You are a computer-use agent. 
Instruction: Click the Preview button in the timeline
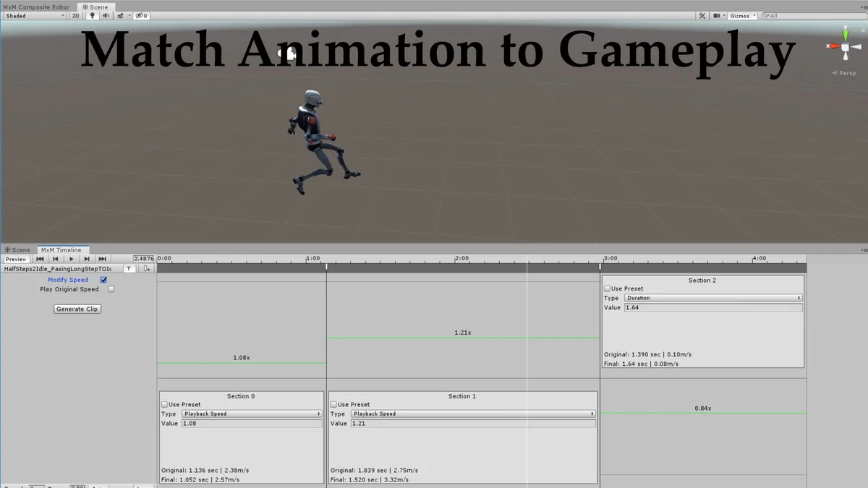tap(15, 258)
